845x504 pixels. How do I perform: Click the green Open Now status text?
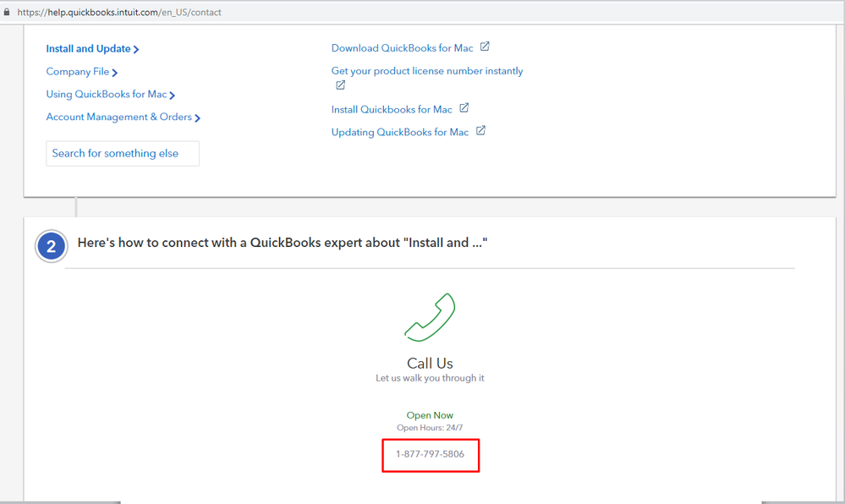pyautogui.click(x=430, y=415)
